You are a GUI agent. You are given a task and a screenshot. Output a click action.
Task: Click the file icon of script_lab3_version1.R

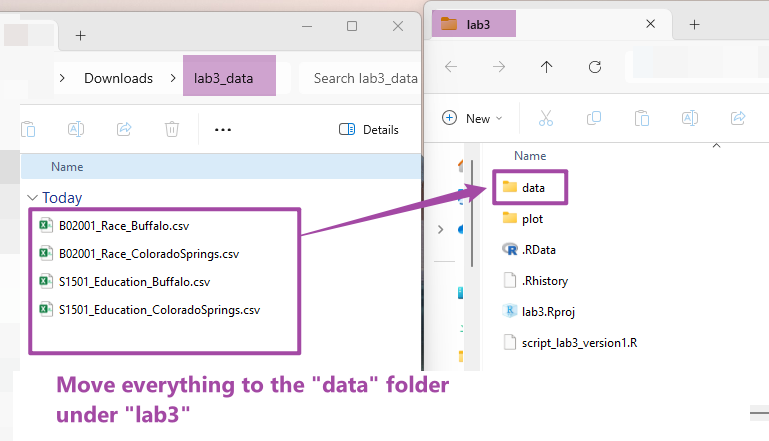click(x=510, y=342)
